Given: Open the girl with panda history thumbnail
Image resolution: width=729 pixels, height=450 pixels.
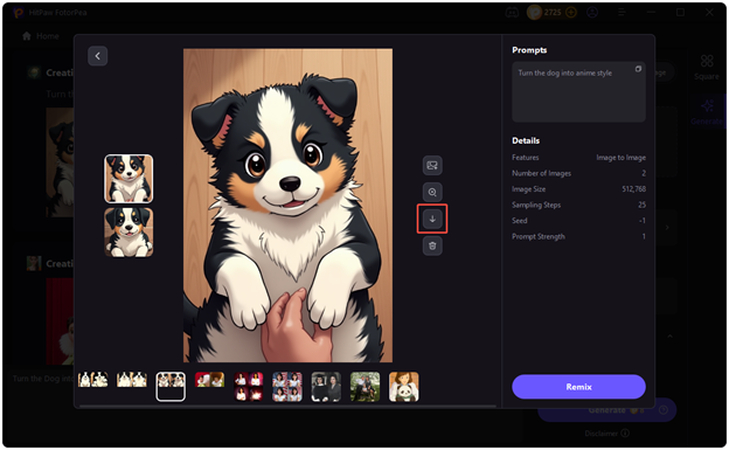Looking at the screenshot, I should click(x=404, y=386).
